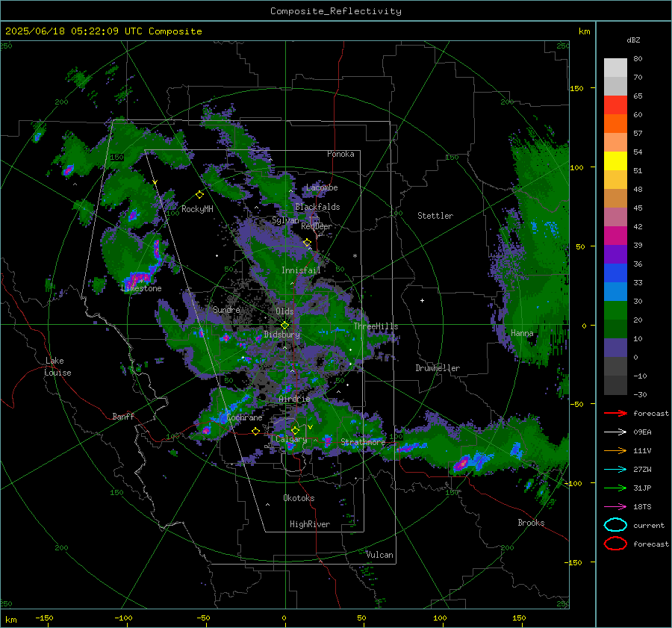Click the RockyMH label
The width and height of the screenshot is (672, 628).
click(x=197, y=209)
